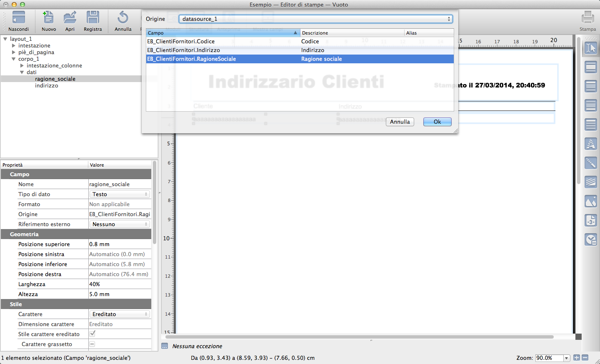The width and height of the screenshot is (600, 364).
Task: Expand the intestazione tree node
Action: coord(14,46)
